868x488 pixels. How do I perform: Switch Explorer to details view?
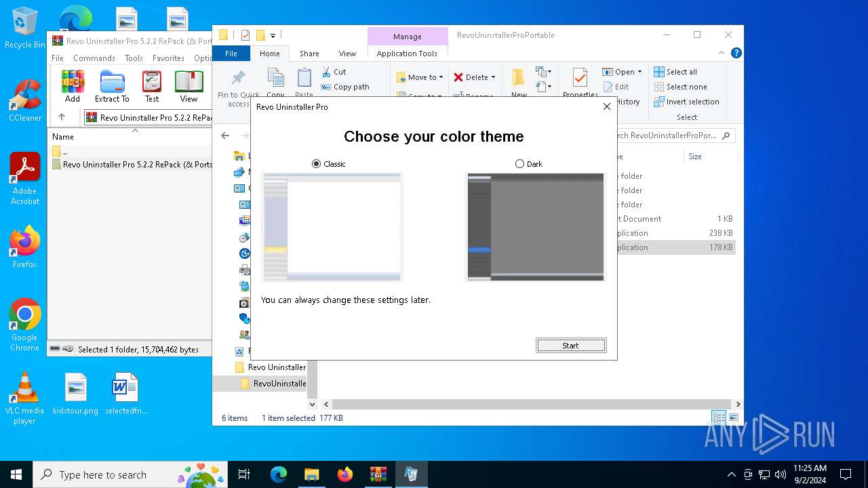point(719,418)
